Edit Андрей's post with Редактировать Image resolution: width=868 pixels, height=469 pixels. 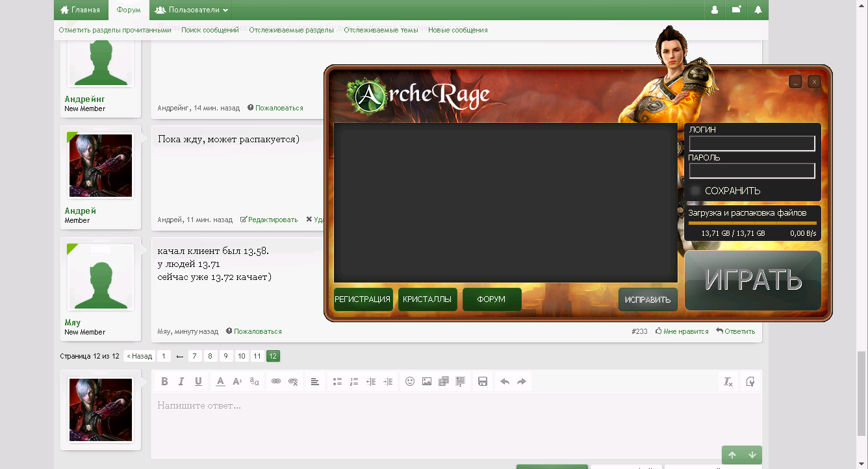(269, 220)
